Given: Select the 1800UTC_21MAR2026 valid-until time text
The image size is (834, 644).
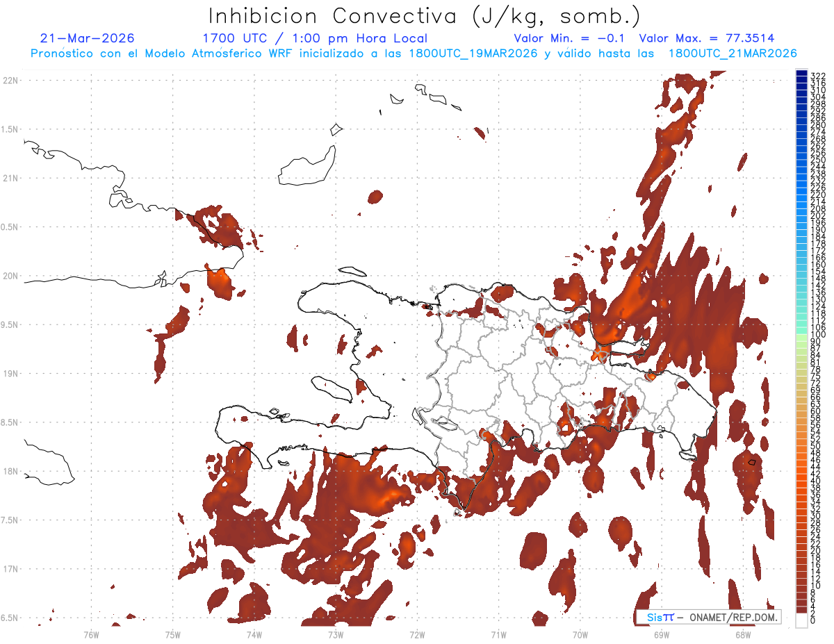Looking at the screenshot, I should pos(733,53).
